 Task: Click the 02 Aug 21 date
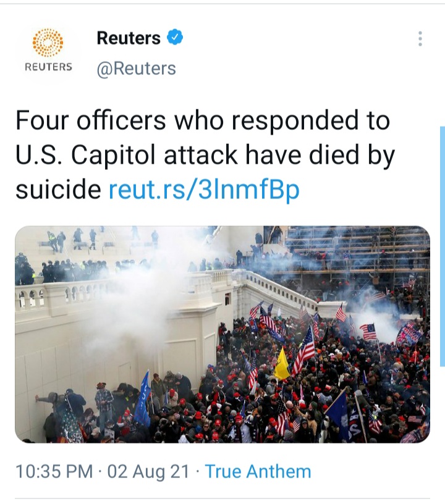coord(148,471)
